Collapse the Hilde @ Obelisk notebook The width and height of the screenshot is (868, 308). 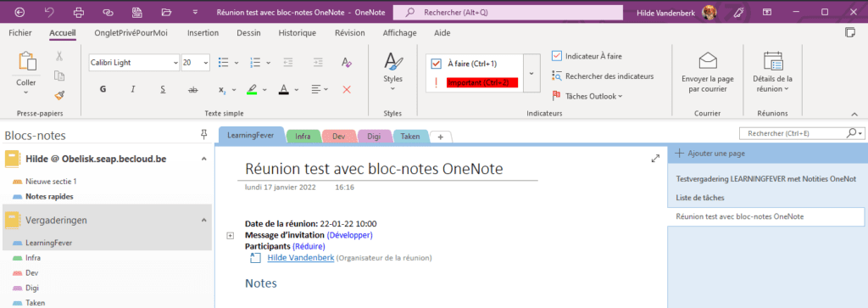pyautogui.click(x=203, y=159)
